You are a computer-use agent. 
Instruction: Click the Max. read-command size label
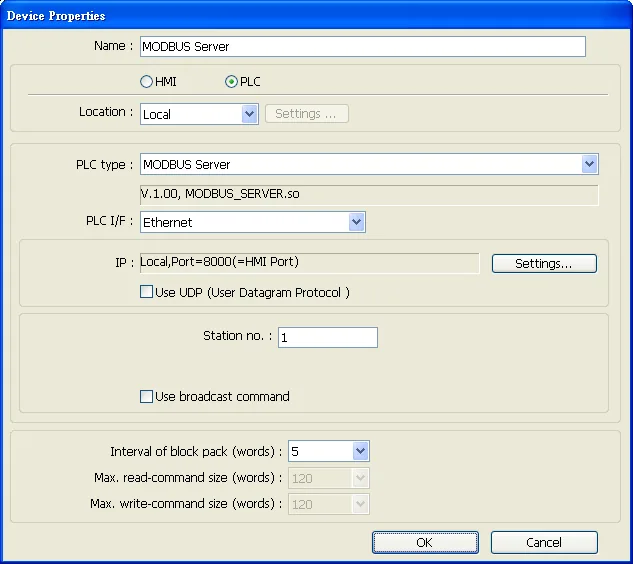[x=188, y=478]
